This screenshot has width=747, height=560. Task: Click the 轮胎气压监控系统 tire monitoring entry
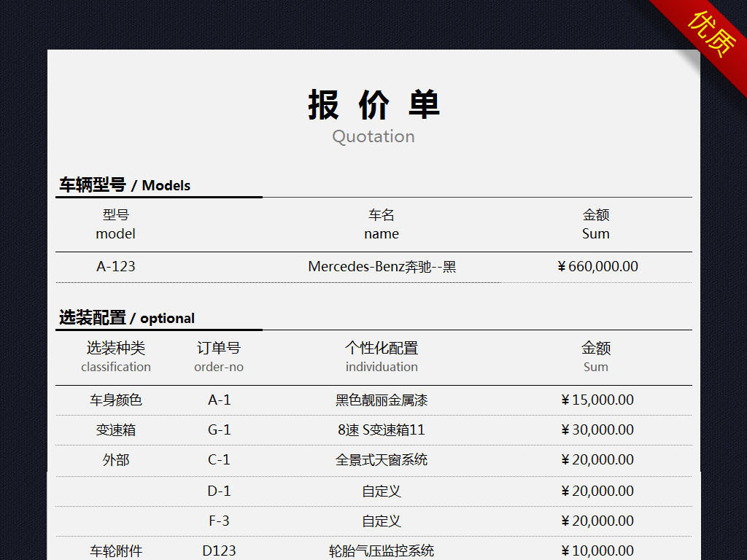382,551
